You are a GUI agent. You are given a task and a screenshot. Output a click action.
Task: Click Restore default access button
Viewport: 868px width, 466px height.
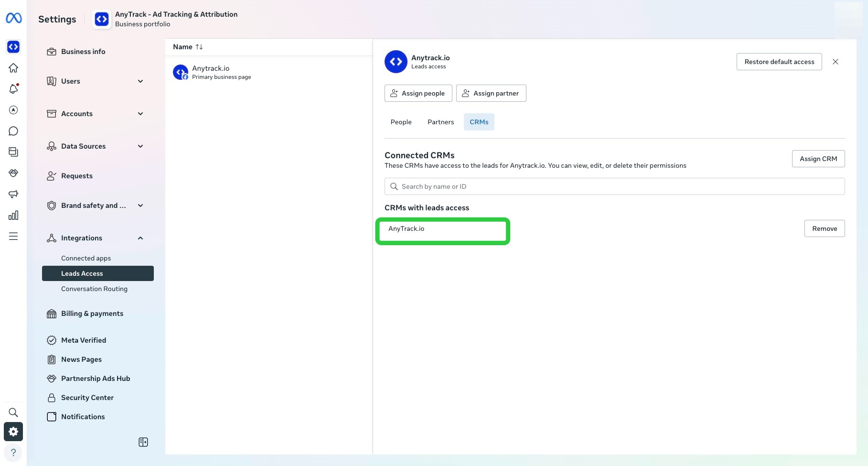[779, 62]
